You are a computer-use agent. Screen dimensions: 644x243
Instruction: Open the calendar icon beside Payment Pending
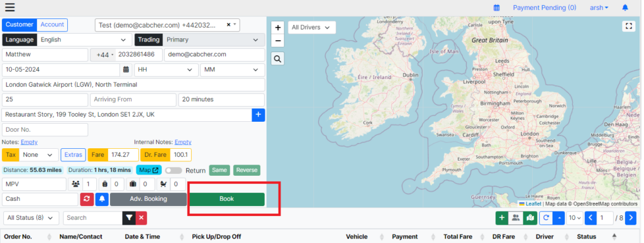497,8
